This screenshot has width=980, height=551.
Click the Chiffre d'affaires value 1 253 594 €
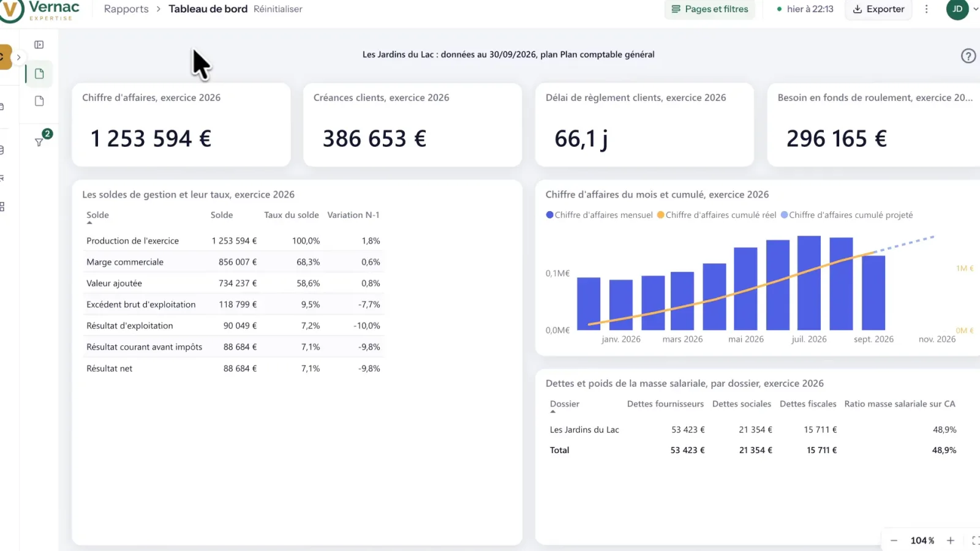tap(151, 139)
